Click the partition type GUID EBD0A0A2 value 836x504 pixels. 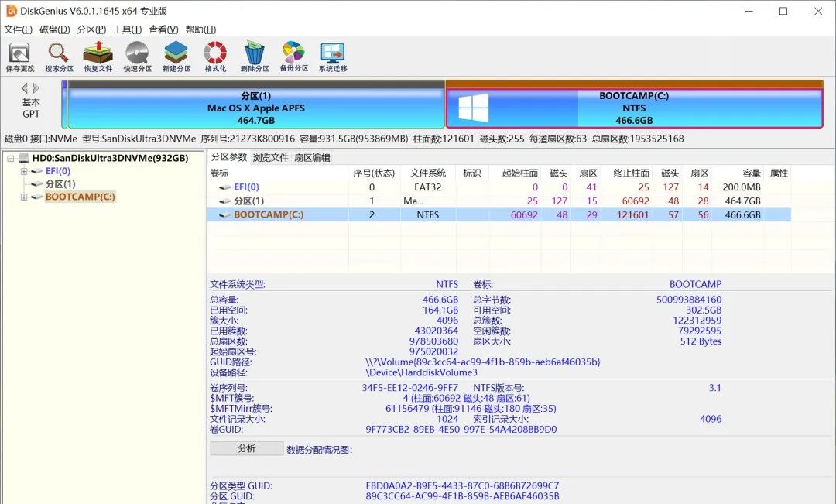point(462,486)
